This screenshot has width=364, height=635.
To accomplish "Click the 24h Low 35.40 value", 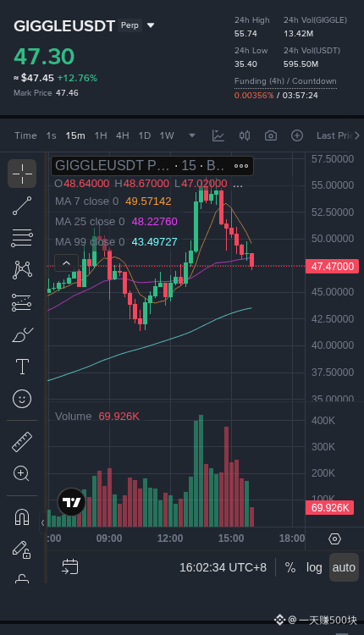I will click(245, 64).
